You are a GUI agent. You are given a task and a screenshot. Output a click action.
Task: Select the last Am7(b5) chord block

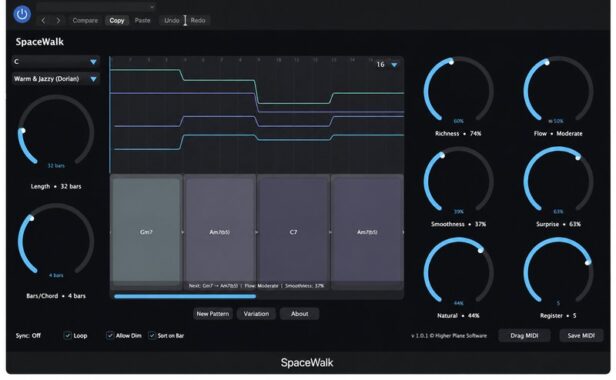[367, 232]
